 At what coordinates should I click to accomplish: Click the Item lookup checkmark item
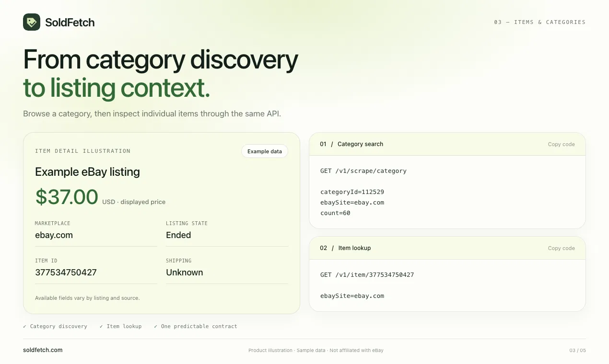[121, 326]
